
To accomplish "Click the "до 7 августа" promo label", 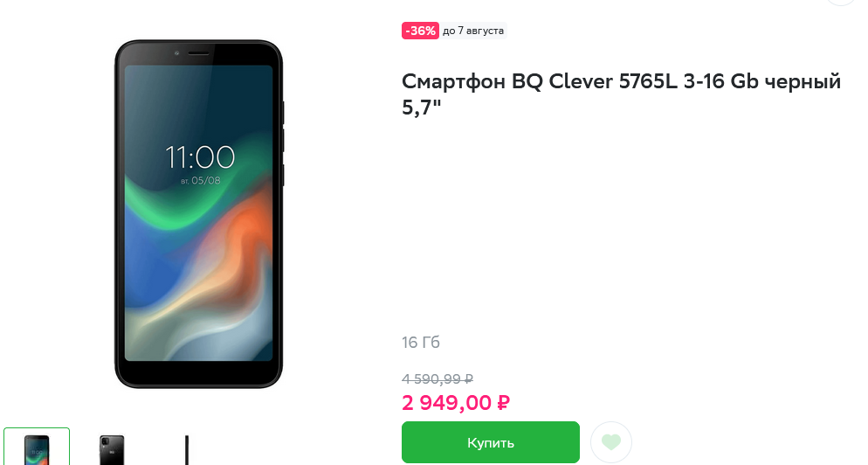I will click(x=473, y=31).
